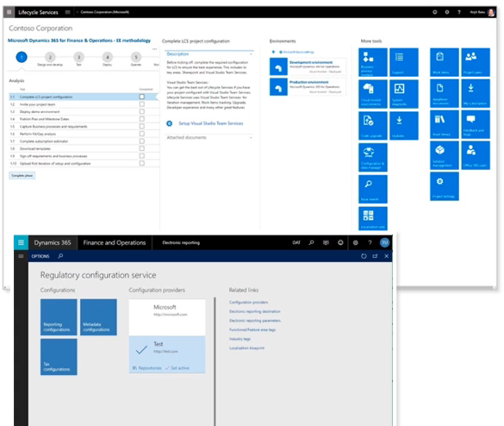Image resolution: width=504 pixels, height=426 pixels.
Task: Click Repositories on the Test provider
Action: 147,367
